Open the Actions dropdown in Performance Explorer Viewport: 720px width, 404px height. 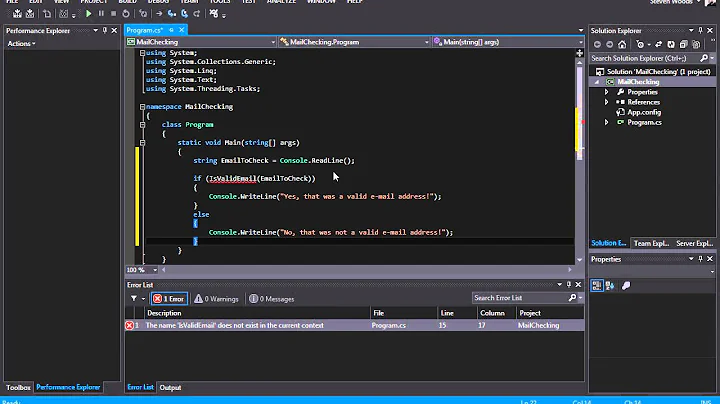coord(22,44)
